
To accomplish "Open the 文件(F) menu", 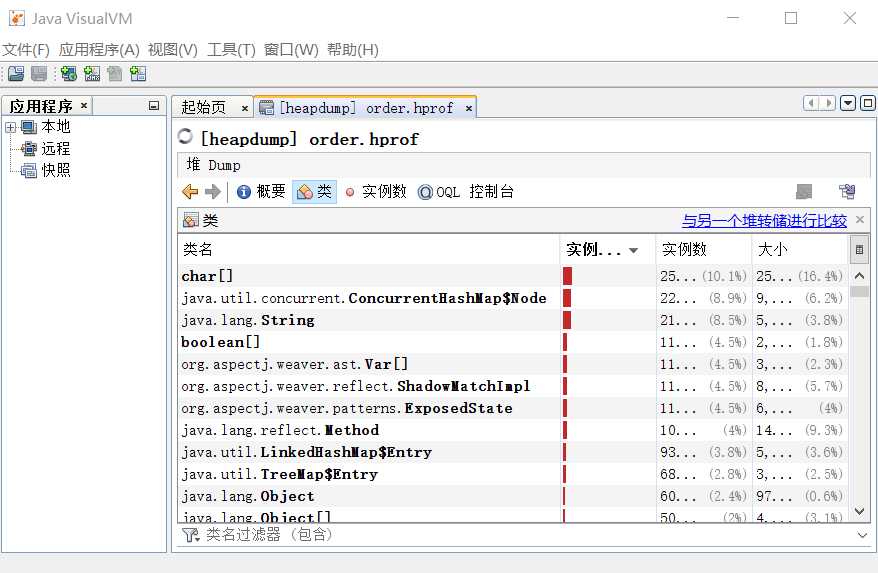I will (26, 50).
